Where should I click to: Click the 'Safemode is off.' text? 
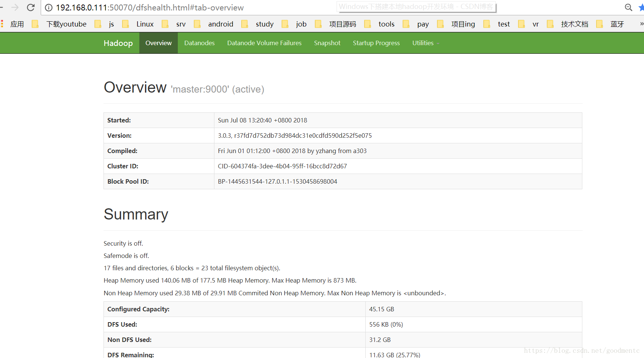coord(126,256)
